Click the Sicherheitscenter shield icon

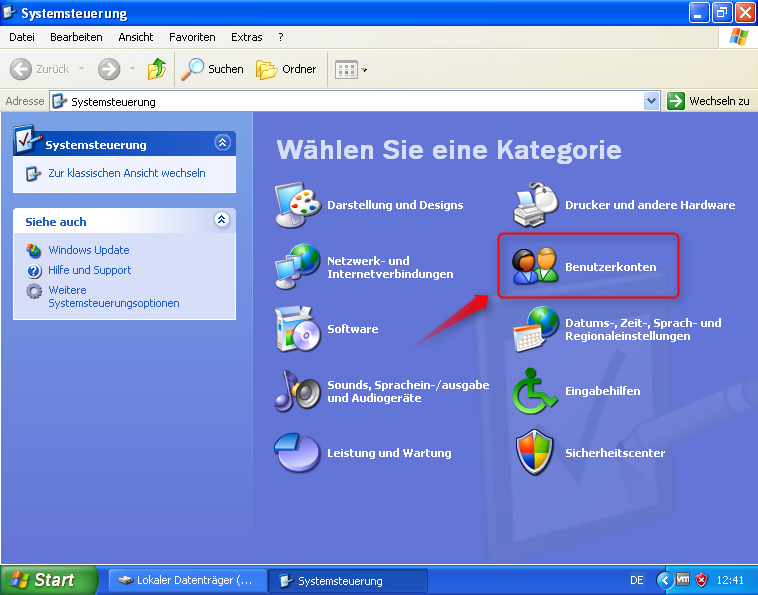(535, 452)
